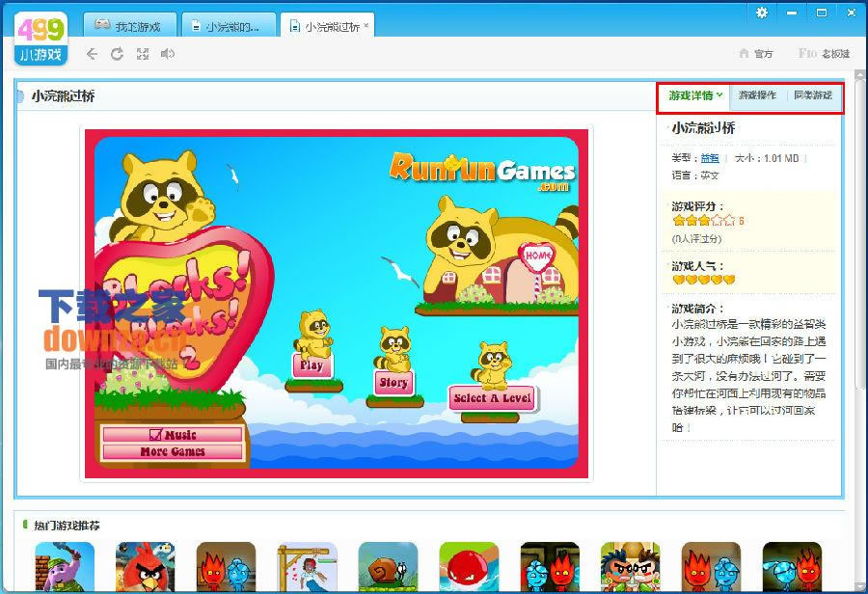Image resolution: width=868 pixels, height=594 pixels.
Task: Open the hangman game thumbnail
Action: click(x=308, y=568)
